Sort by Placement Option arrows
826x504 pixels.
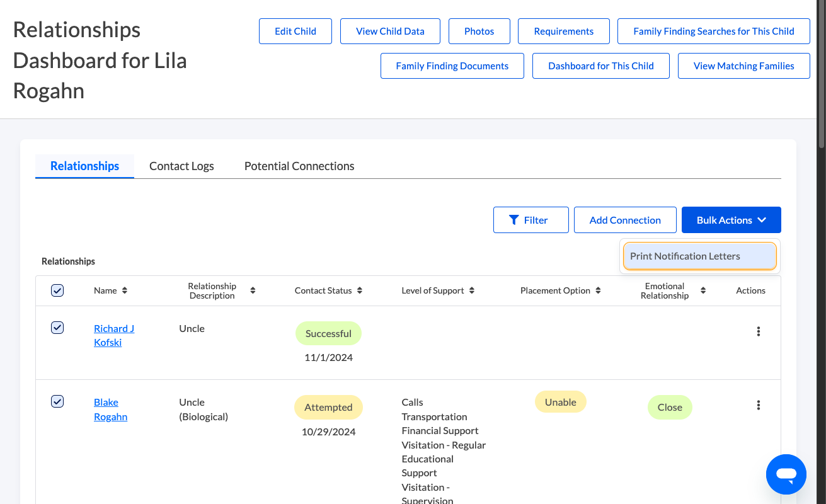(598, 290)
